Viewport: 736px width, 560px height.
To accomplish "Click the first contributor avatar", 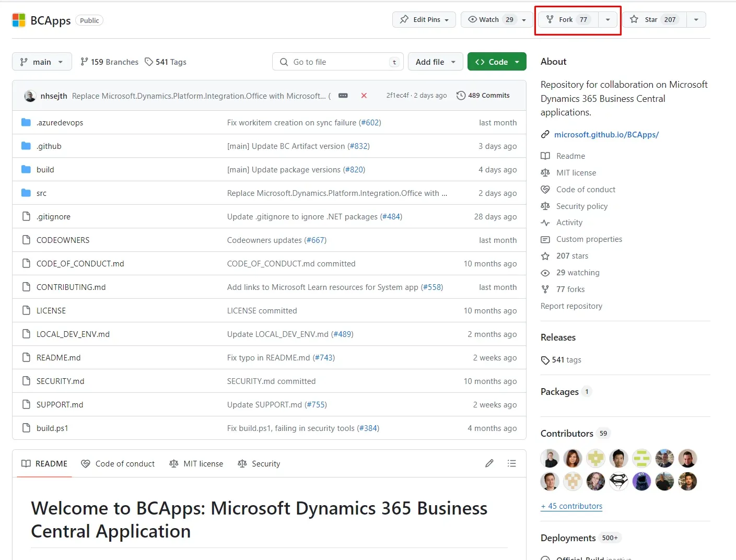I will (550, 459).
